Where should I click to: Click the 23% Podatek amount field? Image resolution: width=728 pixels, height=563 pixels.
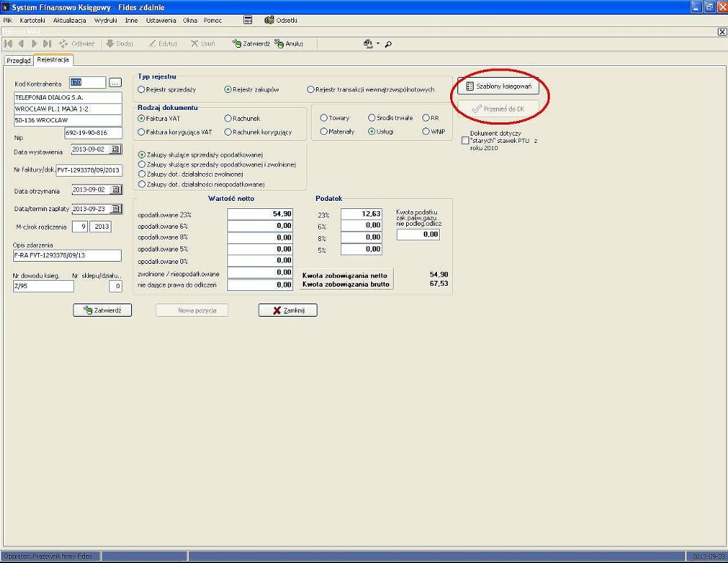click(361, 214)
